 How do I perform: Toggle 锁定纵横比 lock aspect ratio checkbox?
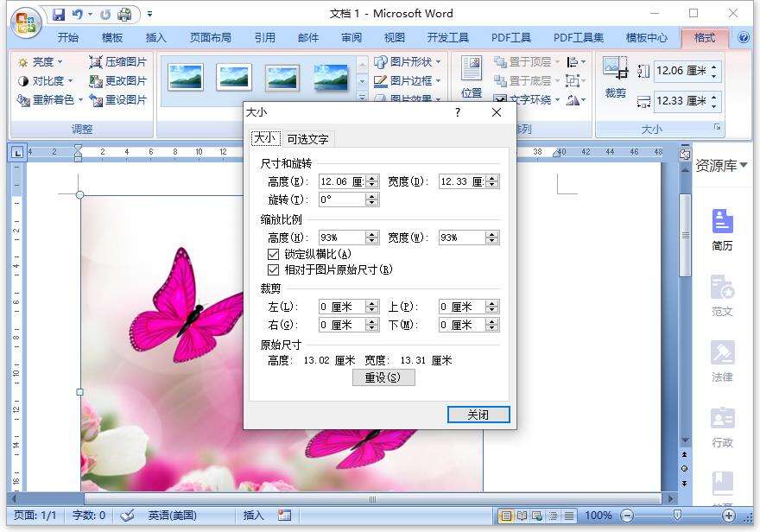click(274, 254)
